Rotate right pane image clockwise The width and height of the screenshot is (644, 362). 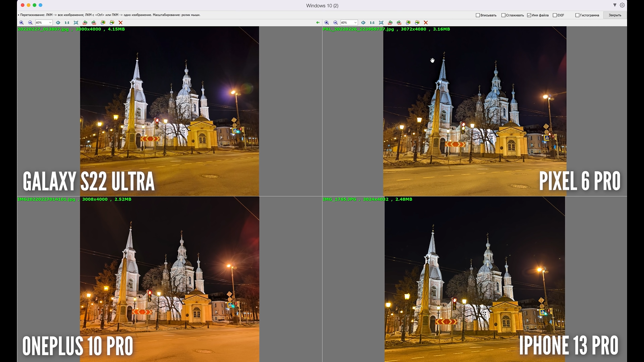click(x=399, y=23)
